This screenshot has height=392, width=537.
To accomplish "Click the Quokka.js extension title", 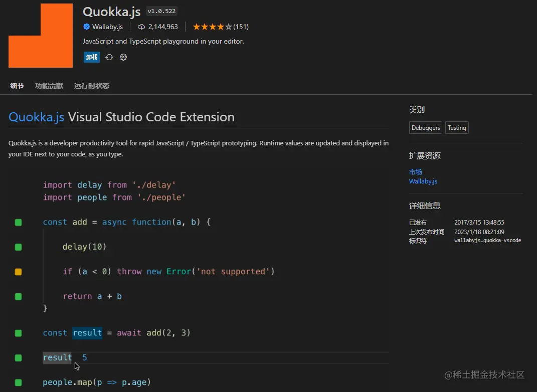I will (112, 12).
